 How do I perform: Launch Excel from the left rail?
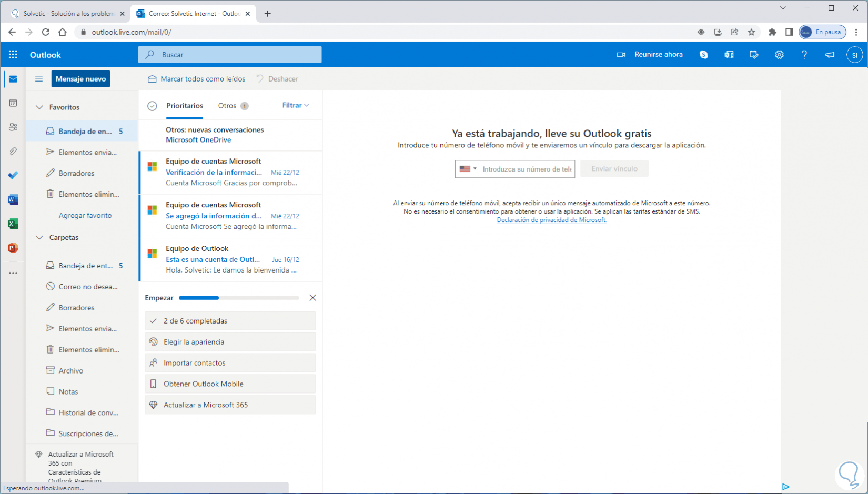[x=13, y=224]
